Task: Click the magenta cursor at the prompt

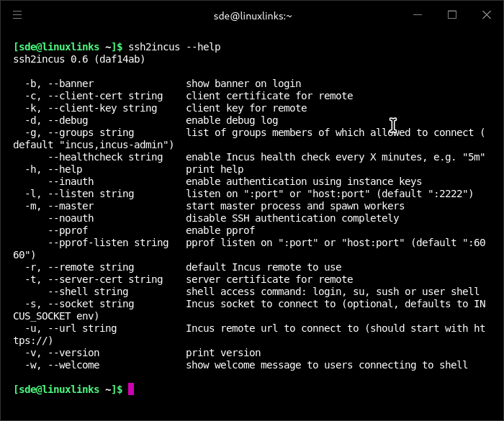Action: pos(131,389)
